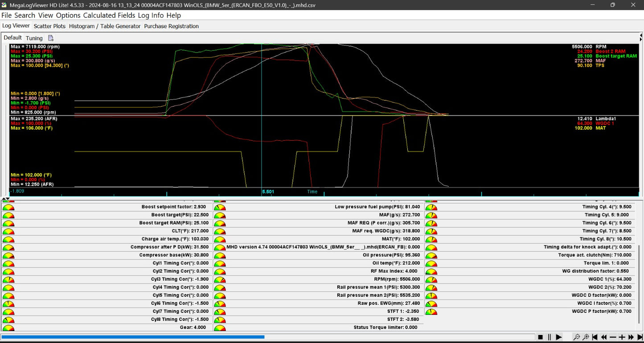Click the Stop playback button
The image size is (644, 343).
click(x=540, y=337)
